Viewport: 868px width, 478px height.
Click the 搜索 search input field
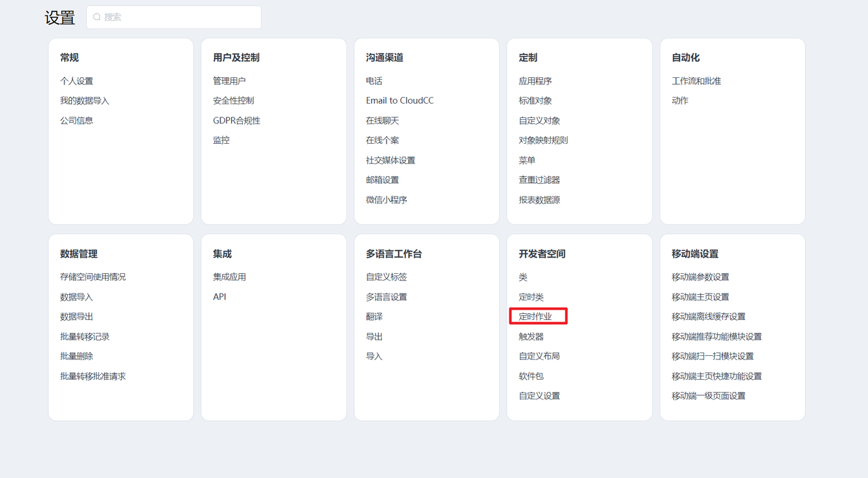tap(180, 17)
